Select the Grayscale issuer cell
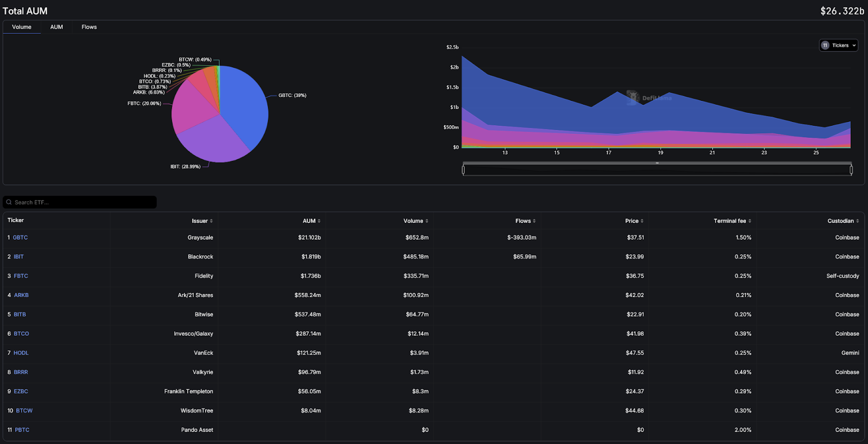This screenshot has width=868, height=444. point(200,237)
